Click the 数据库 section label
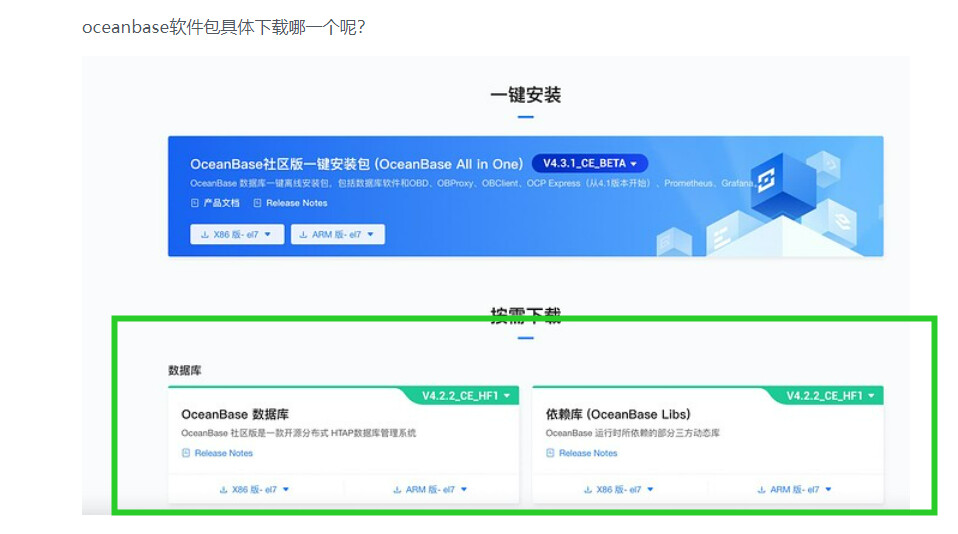958x534 pixels. (185, 370)
